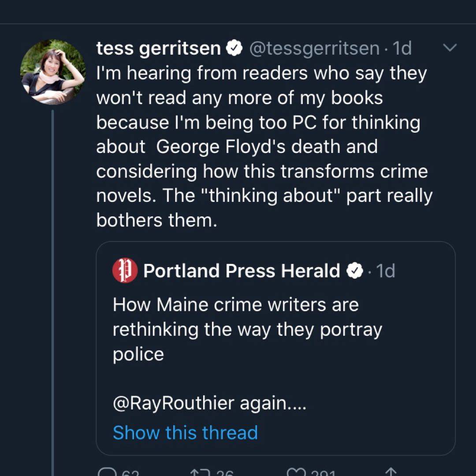Tap the tess gerritsen display name

tap(159, 48)
